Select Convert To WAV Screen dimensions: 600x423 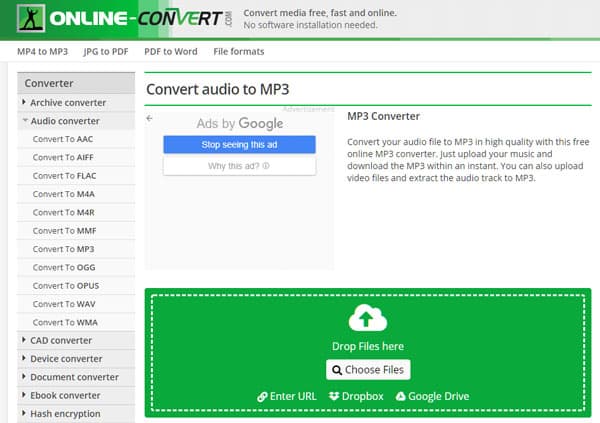76,304
